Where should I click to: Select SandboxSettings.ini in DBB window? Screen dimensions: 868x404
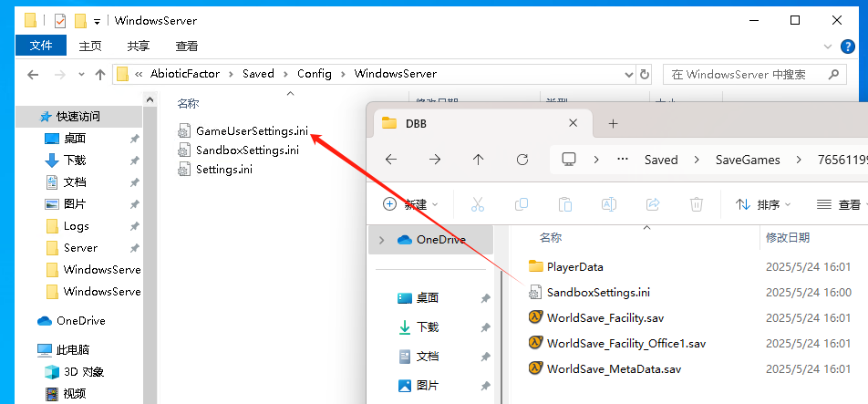tap(598, 292)
